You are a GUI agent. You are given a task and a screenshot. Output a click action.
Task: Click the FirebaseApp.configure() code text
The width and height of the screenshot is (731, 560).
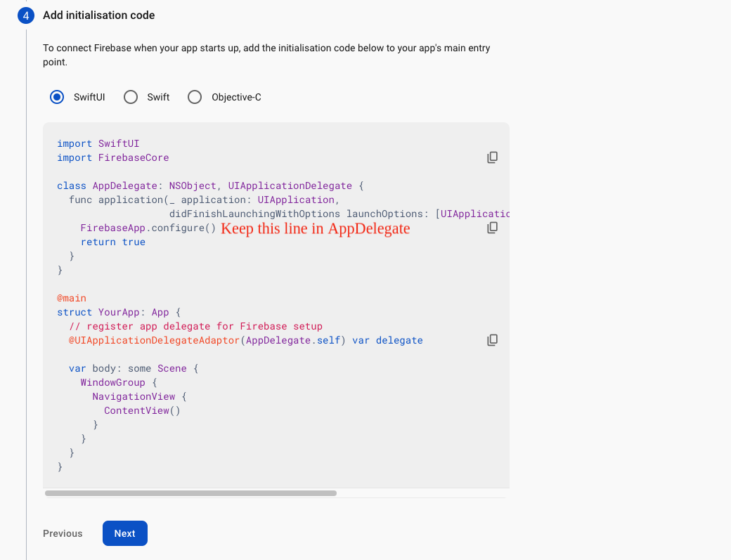pos(148,228)
